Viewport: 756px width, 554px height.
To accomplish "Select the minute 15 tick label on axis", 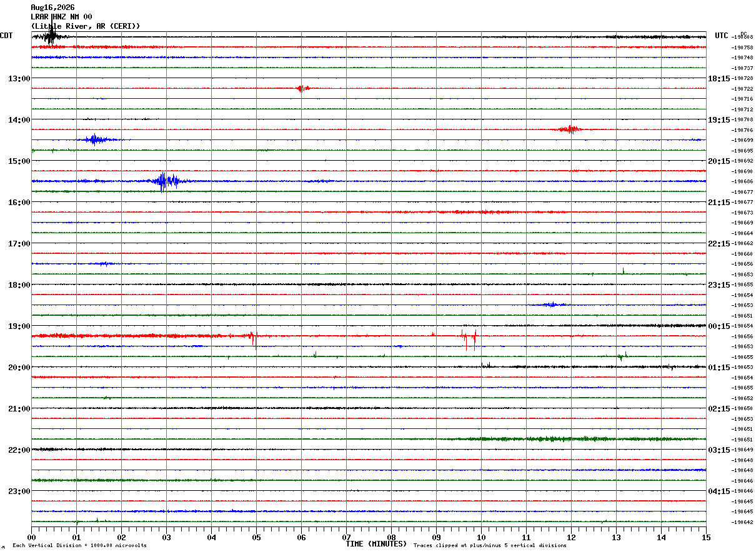I will (x=706, y=537).
